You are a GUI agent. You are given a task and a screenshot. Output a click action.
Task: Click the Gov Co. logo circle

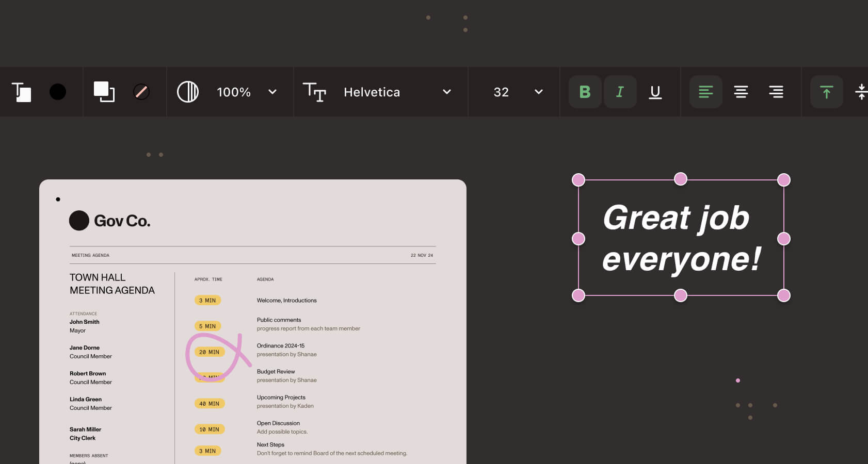(x=79, y=221)
